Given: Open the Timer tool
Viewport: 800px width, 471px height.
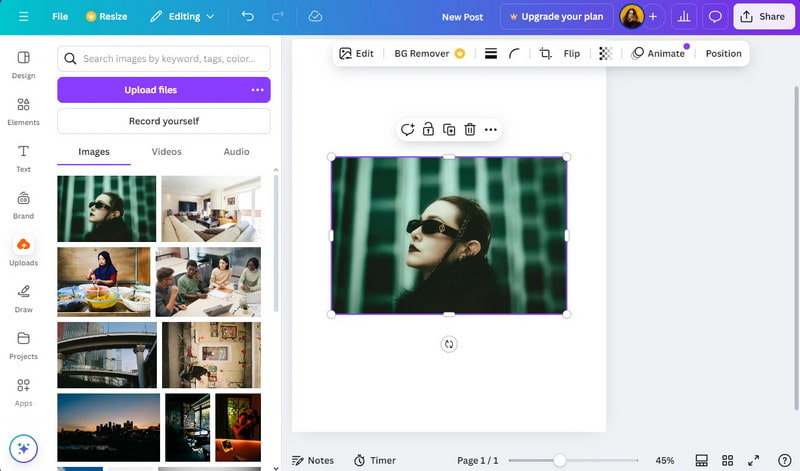Looking at the screenshot, I should [374, 460].
